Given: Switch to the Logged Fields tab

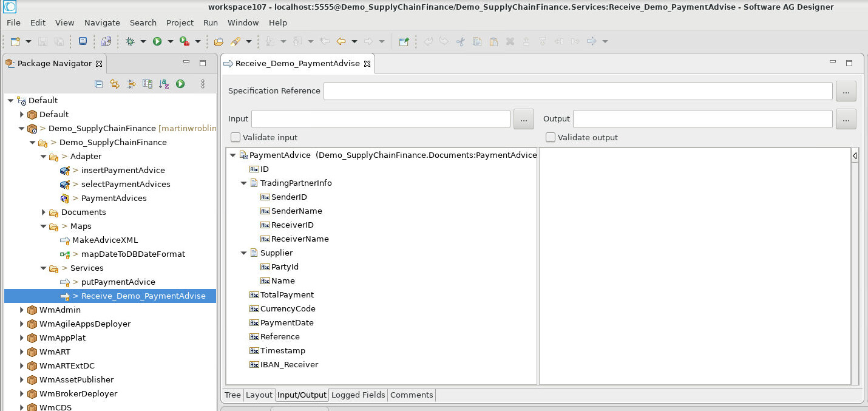Looking at the screenshot, I should (358, 395).
